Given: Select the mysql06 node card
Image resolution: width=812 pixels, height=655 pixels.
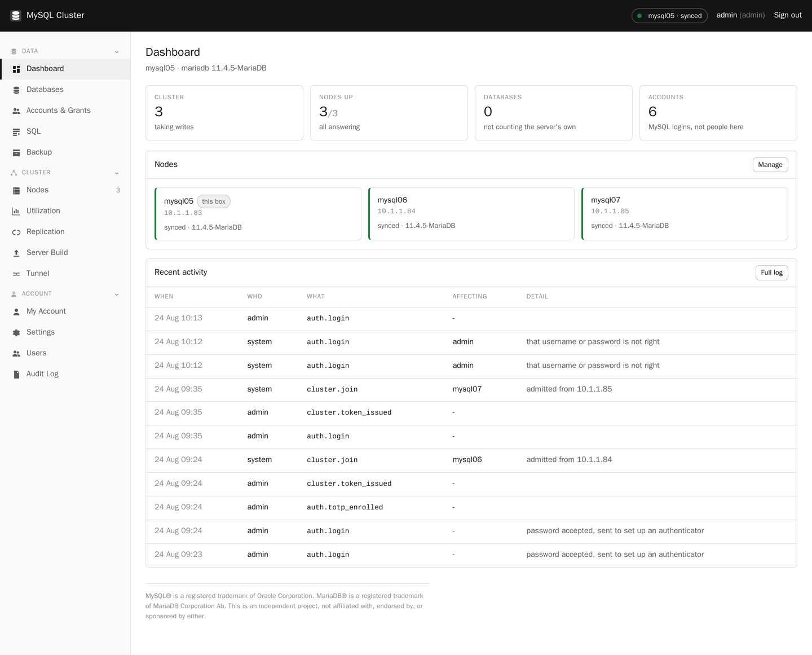Looking at the screenshot, I should 471,214.
